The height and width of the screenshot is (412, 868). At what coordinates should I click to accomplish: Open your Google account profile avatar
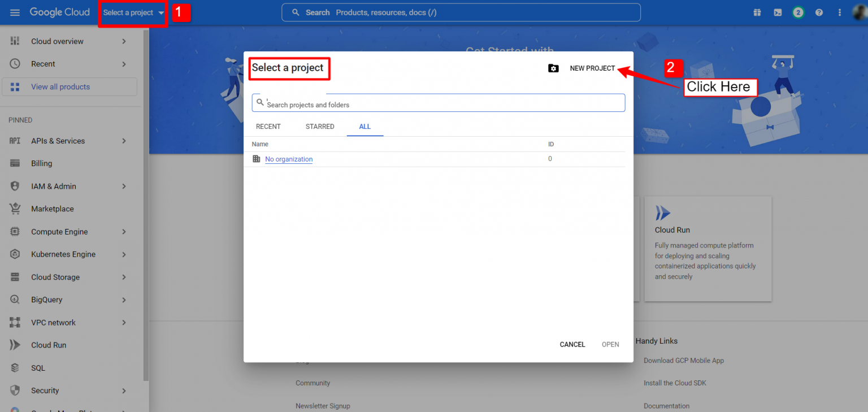(x=859, y=12)
